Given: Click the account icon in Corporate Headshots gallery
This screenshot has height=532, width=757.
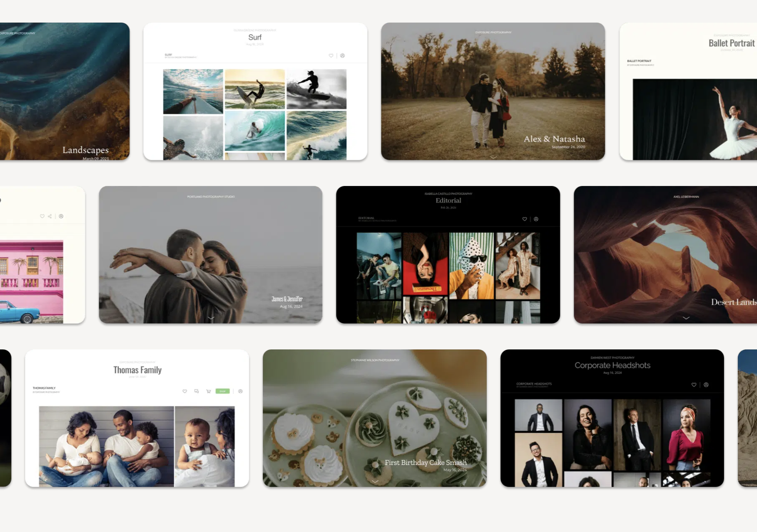Looking at the screenshot, I should [x=706, y=385].
